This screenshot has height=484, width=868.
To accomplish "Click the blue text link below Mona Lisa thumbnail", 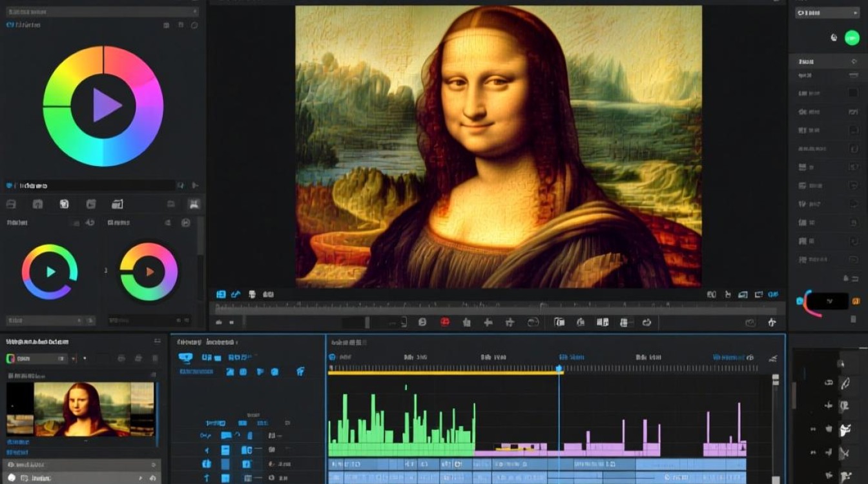I will pyautogui.click(x=19, y=443).
